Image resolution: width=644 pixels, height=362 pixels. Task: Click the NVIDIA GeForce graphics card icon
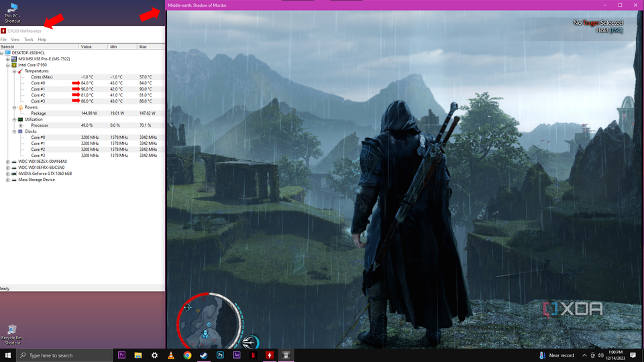(x=14, y=174)
